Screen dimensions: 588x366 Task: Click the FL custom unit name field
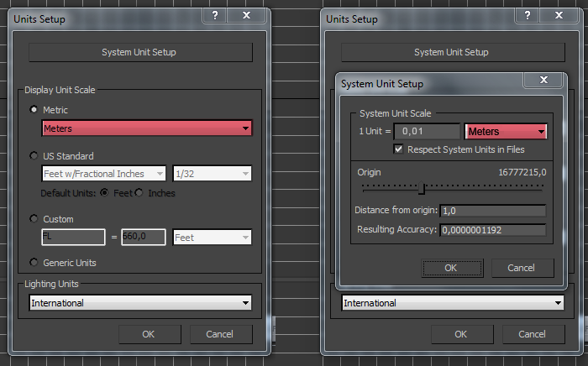coord(74,237)
